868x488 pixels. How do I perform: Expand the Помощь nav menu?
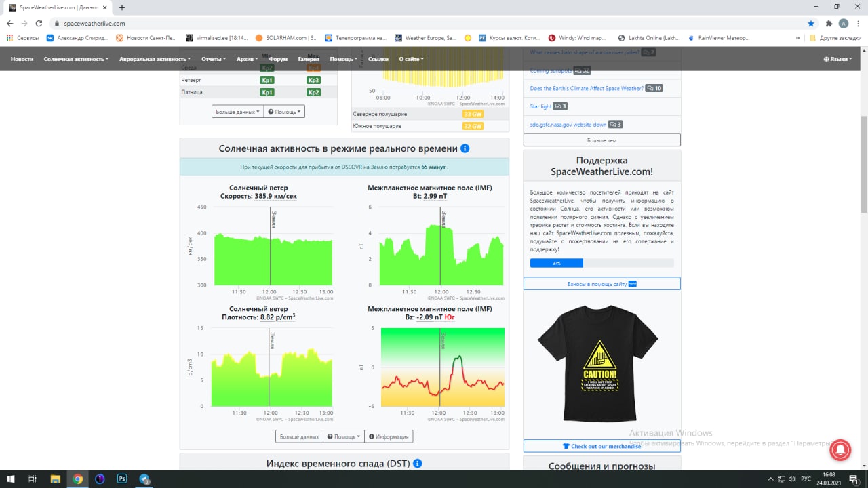[x=344, y=59]
